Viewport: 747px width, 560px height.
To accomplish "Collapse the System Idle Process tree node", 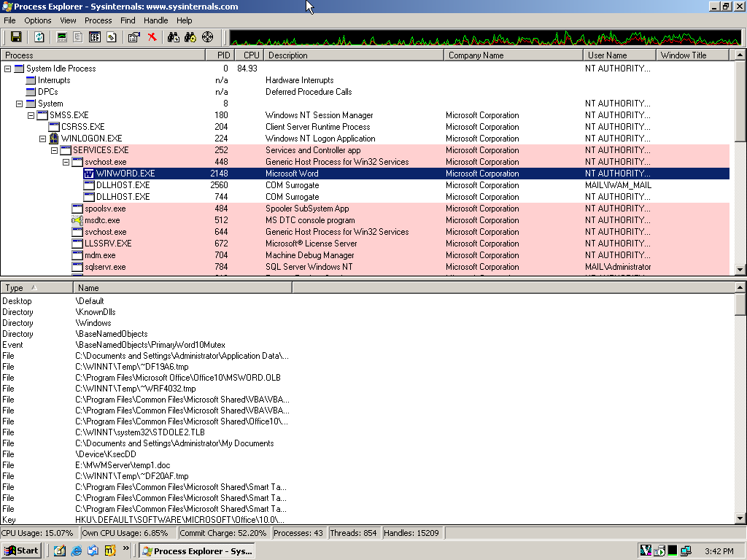I will click(x=7, y=69).
